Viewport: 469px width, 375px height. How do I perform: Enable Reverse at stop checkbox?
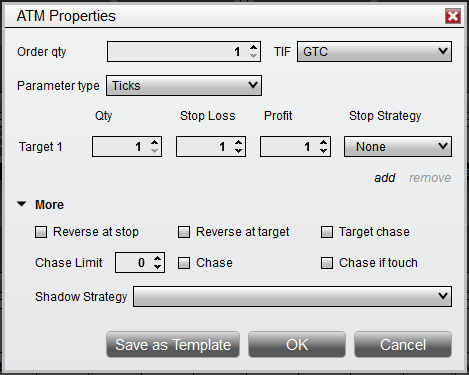tap(41, 232)
